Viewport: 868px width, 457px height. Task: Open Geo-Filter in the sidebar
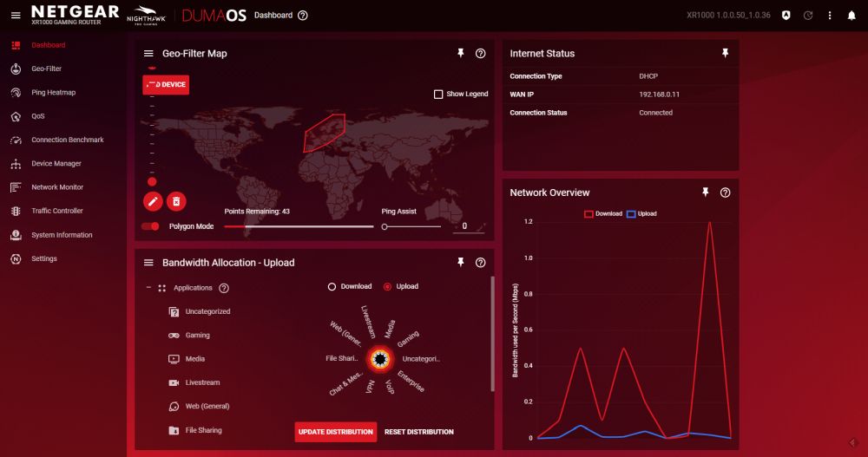pyautogui.click(x=47, y=69)
